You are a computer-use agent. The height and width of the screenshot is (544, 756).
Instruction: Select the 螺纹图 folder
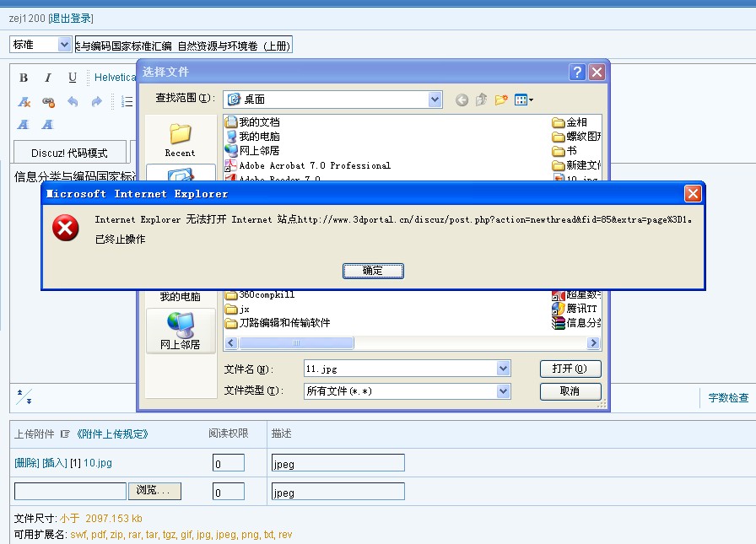click(576, 137)
